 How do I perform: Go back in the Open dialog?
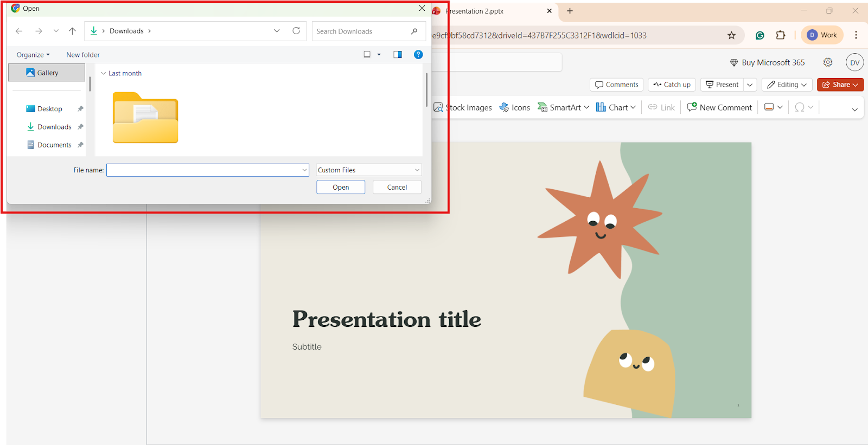click(x=19, y=31)
